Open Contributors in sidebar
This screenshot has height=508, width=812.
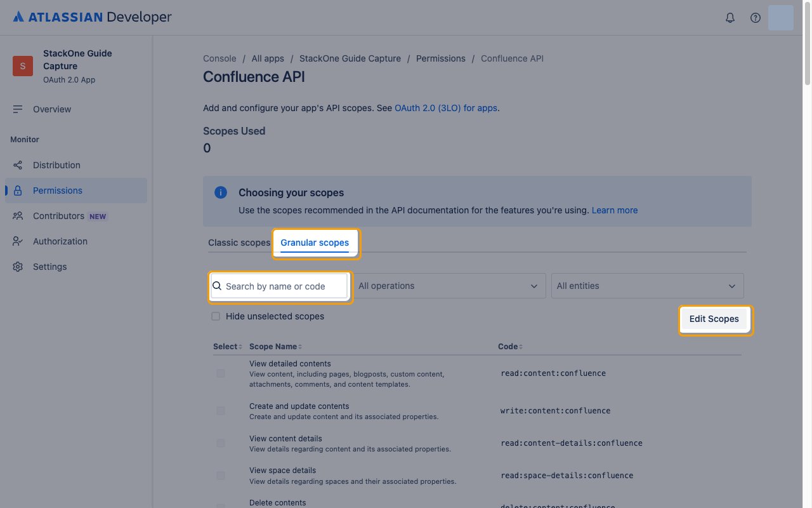pos(76,216)
